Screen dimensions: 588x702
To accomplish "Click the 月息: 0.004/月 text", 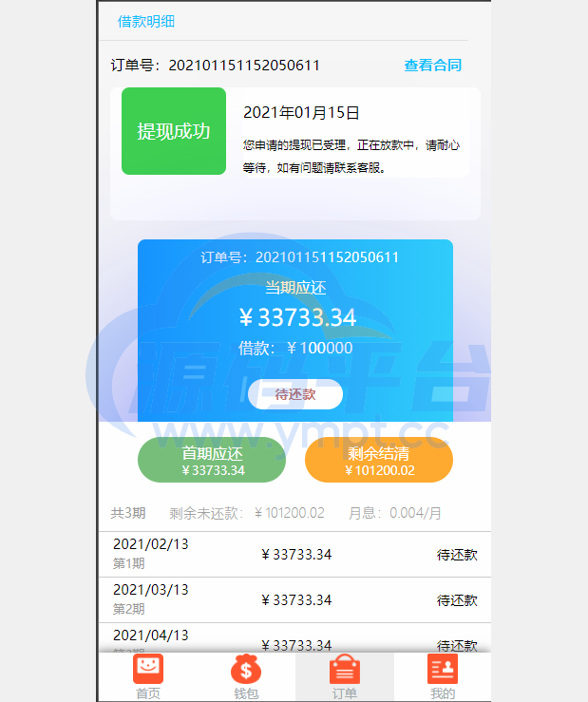I will [x=395, y=513].
